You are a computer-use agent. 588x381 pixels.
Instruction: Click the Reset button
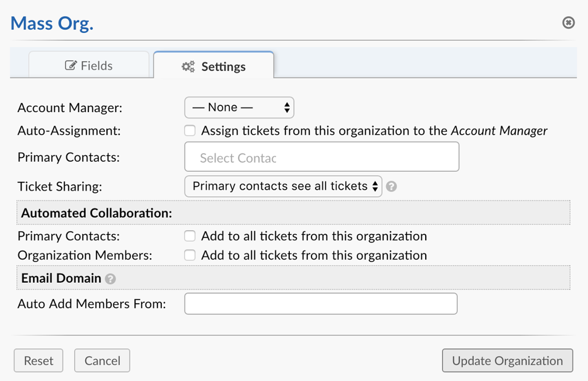pyautogui.click(x=38, y=360)
